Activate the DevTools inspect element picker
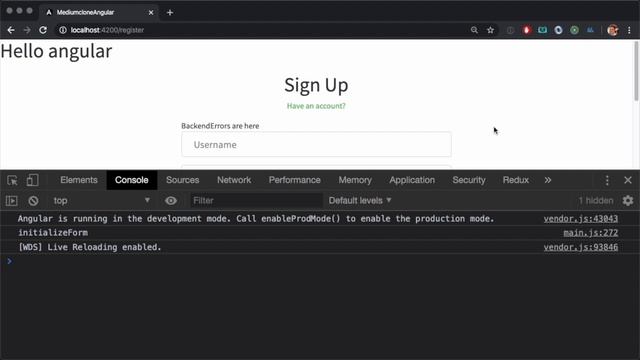Image resolution: width=640 pixels, height=360 pixels. pyautogui.click(x=12, y=180)
